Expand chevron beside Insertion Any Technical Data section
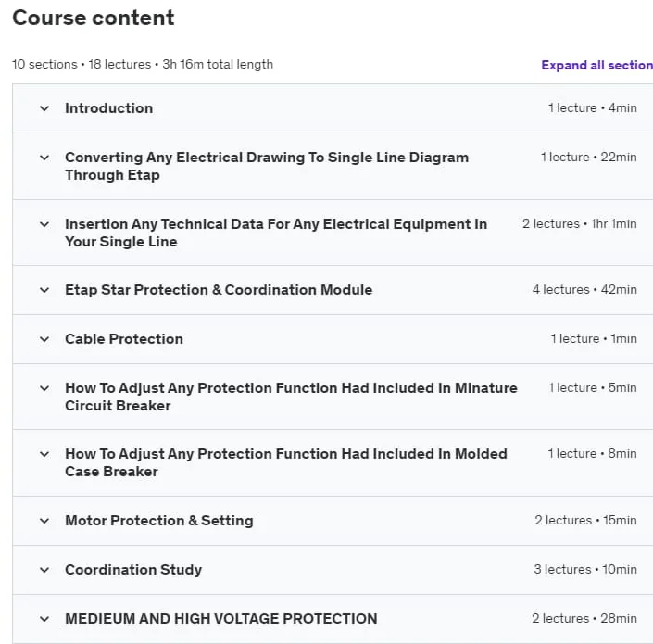Viewport: 653px width, 644px height. pyautogui.click(x=44, y=224)
